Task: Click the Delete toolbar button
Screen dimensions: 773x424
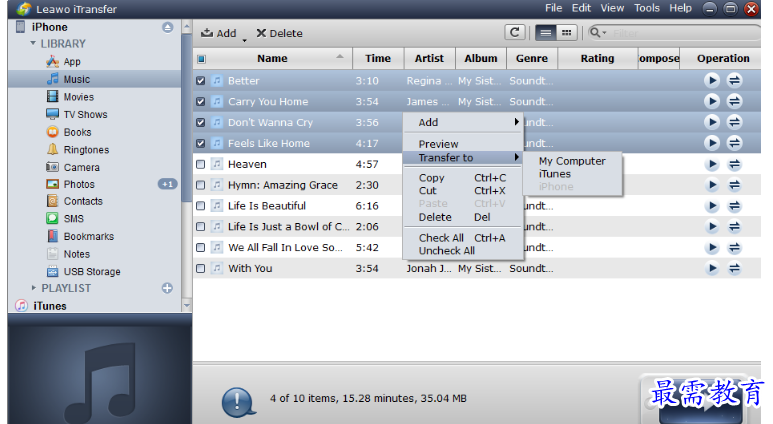Action: pos(280,33)
